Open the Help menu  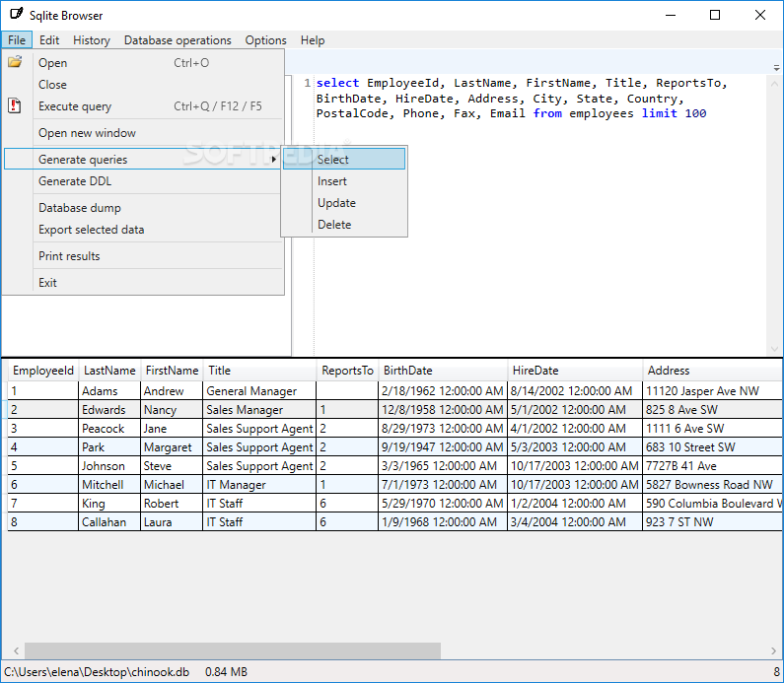coord(313,40)
